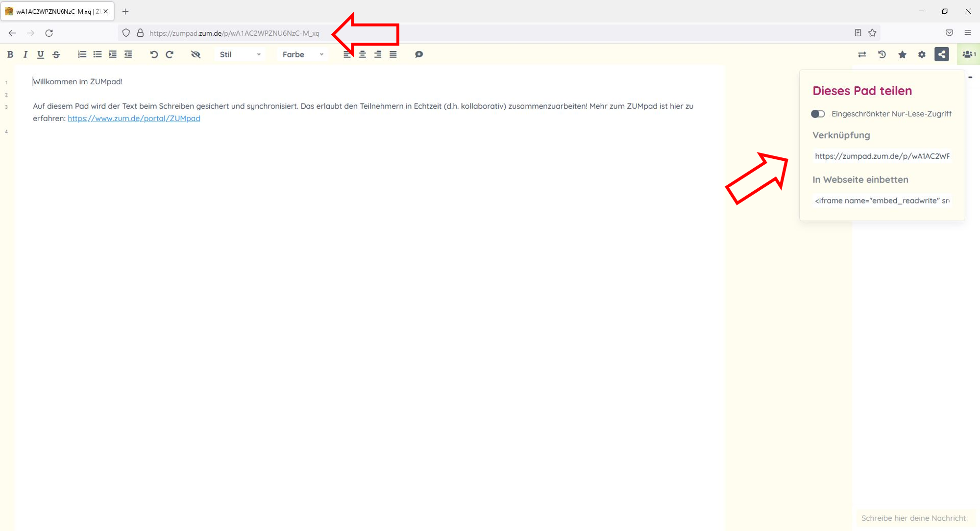The width and height of the screenshot is (980, 531).
Task: Click the Verknüpfung URL field
Action: pyautogui.click(x=882, y=156)
